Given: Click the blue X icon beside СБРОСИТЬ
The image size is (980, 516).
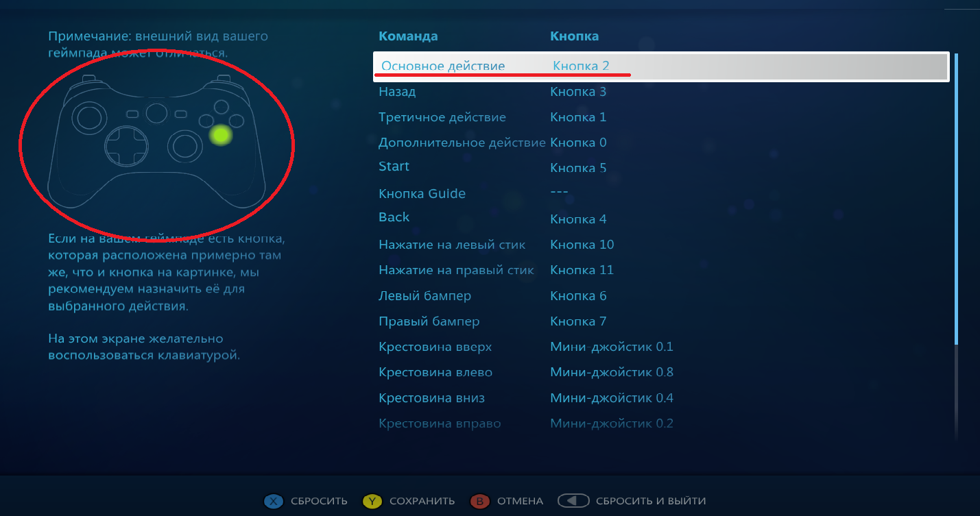Looking at the screenshot, I should pos(274,501).
